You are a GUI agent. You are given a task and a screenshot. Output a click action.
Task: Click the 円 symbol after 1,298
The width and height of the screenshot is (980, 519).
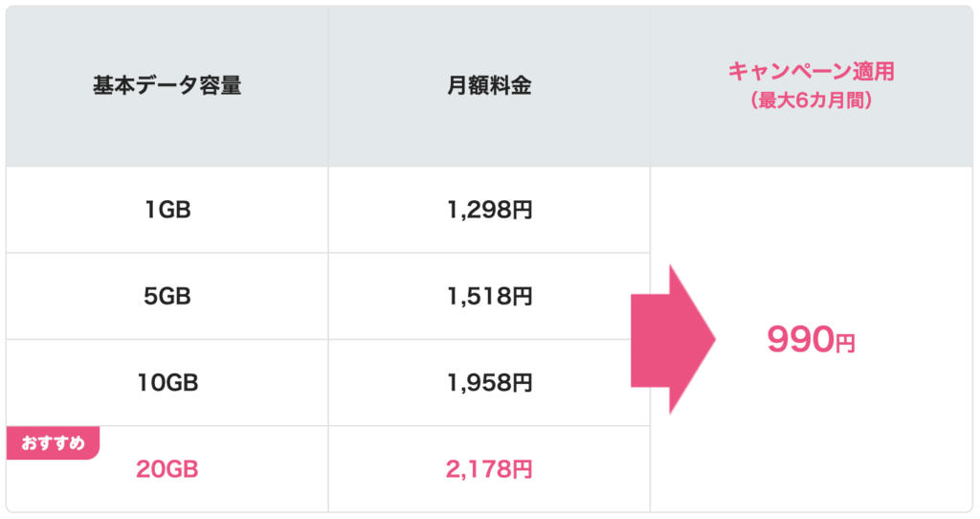point(523,211)
